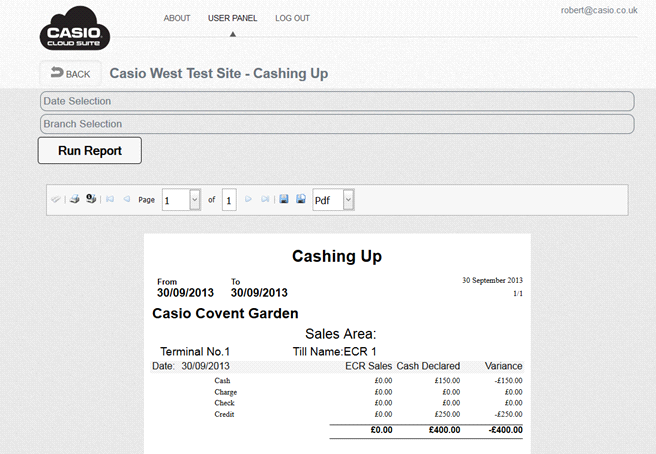656x454 pixels.
Task: Click the Credit row label
Action: (x=224, y=414)
